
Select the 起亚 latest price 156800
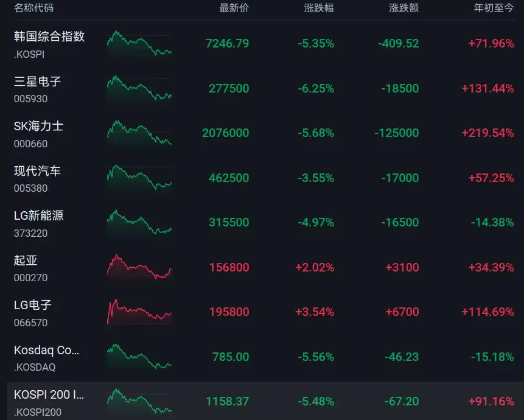229,267
